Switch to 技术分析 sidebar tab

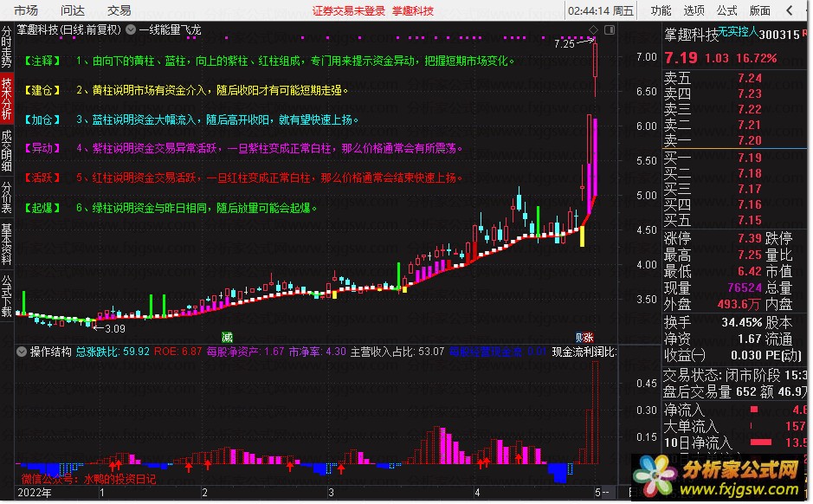[x=6, y=99]
